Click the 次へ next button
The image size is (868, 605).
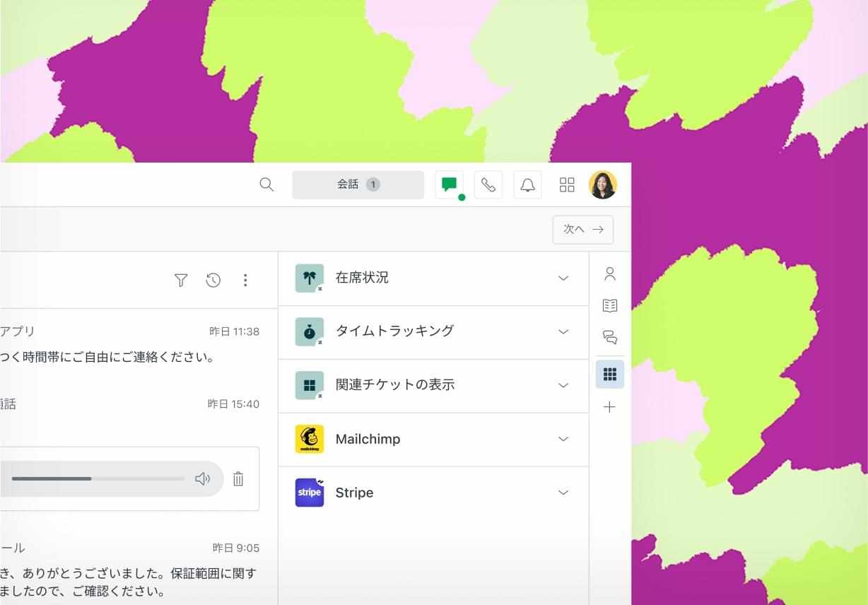coord(583,230)
